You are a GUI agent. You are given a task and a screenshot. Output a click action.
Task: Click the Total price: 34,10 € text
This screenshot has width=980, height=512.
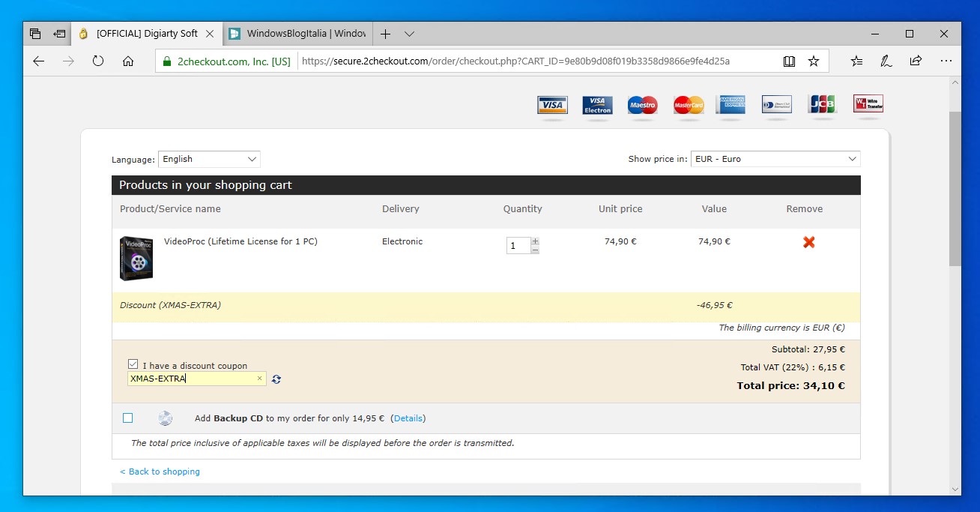tap(790, 386)
